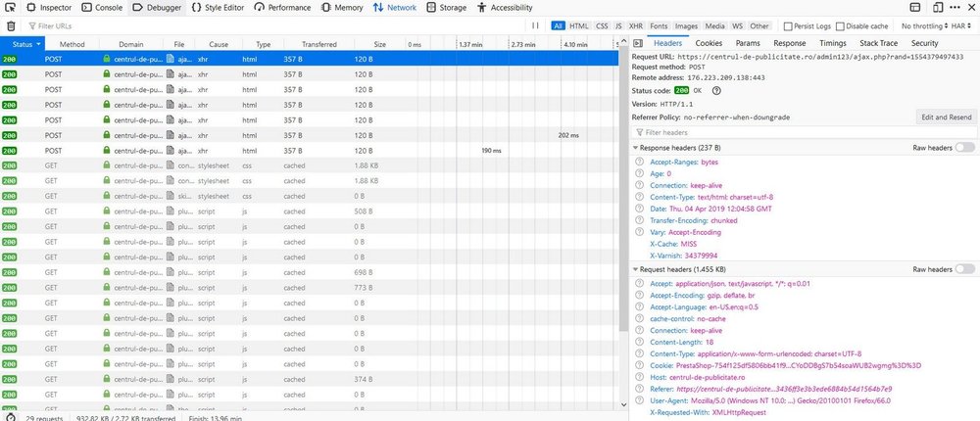Select the 374 B script request

310,379
